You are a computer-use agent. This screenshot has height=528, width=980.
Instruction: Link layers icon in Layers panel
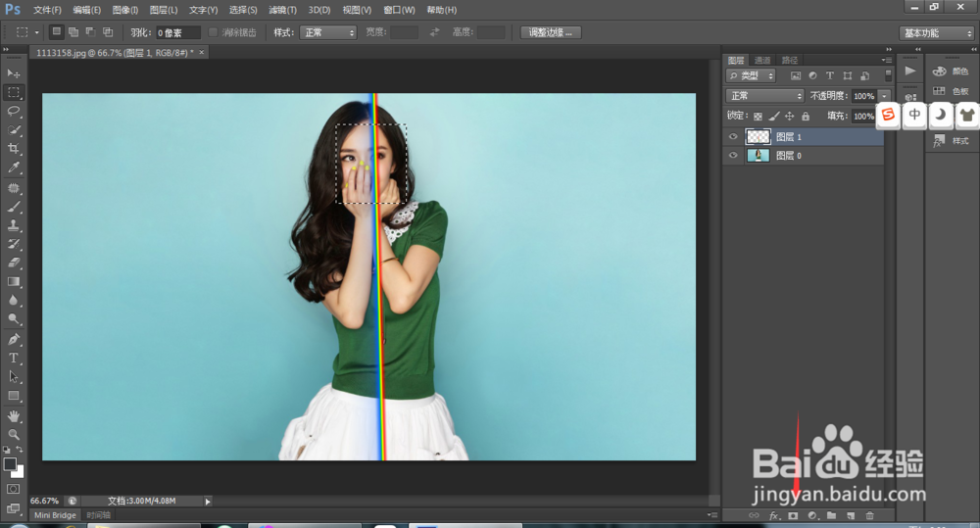pyautogui.click(x=755, y=516)
